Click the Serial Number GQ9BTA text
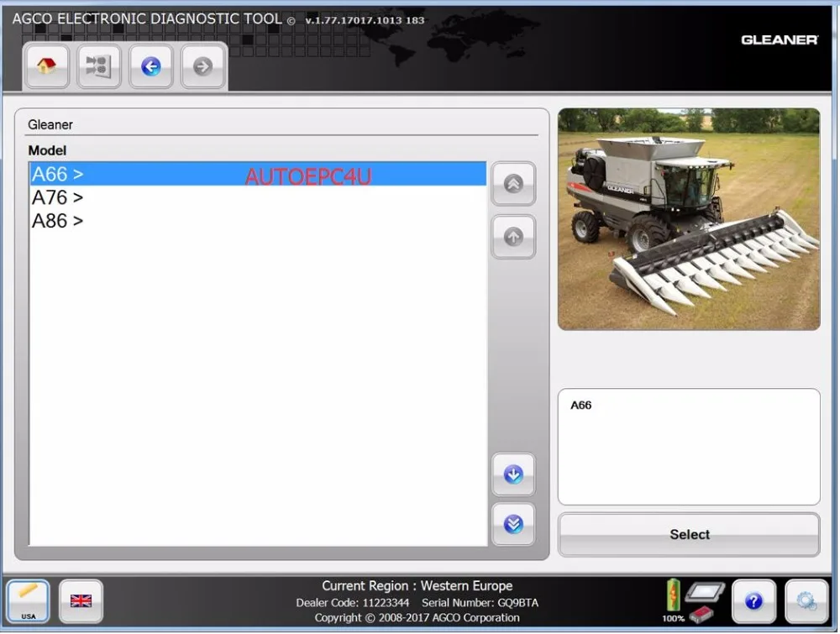The width and height of the screenshot is (840, 634). (x=480, y=603)
